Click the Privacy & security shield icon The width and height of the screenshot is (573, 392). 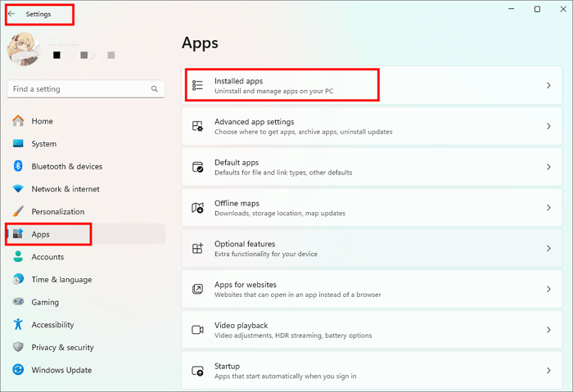(x=18, y=347)
